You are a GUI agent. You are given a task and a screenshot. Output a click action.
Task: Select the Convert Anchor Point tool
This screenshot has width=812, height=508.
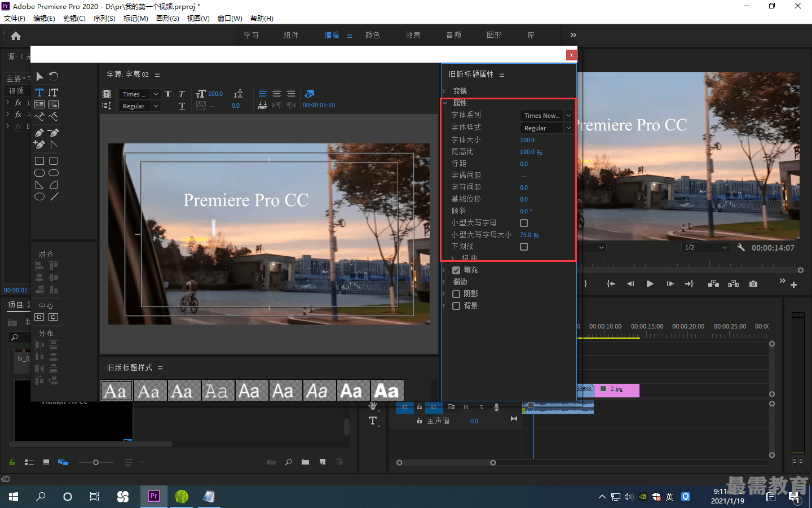pos(54,144)
